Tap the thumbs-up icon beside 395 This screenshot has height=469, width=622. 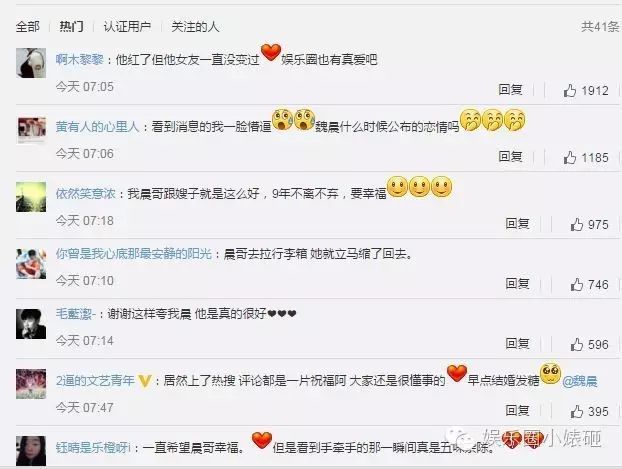pos(577,411)
